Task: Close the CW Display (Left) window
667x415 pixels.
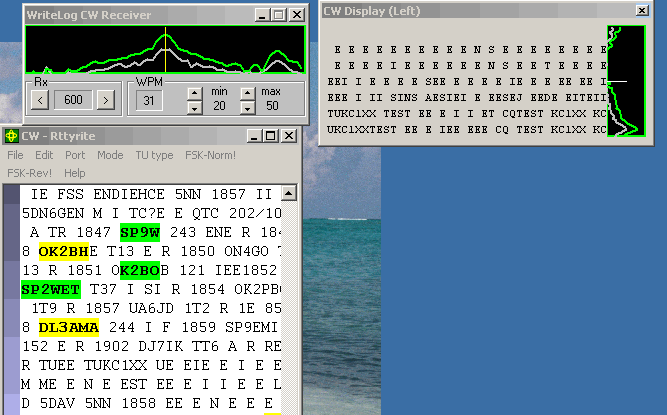Action: [642, 10]
